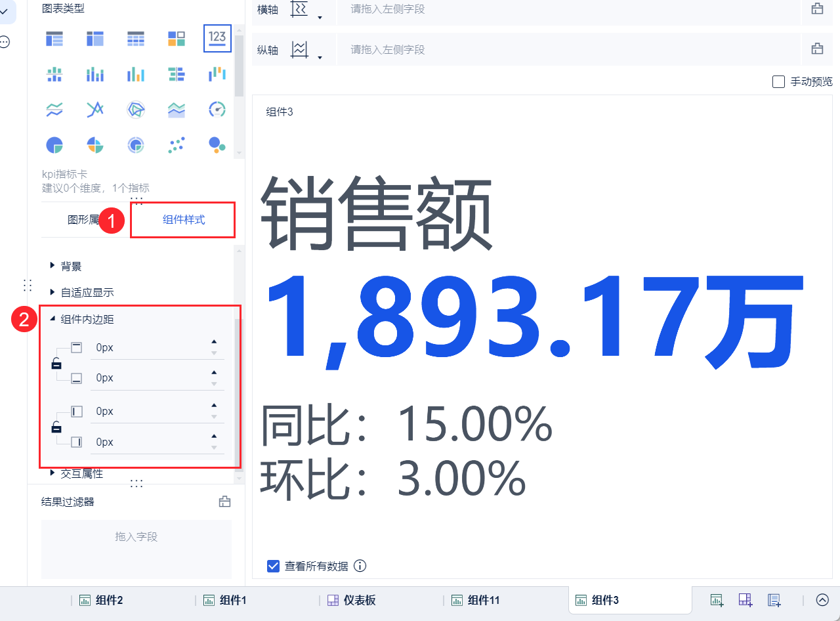
Task: Choose the grid table chart type
Action: 136,39
